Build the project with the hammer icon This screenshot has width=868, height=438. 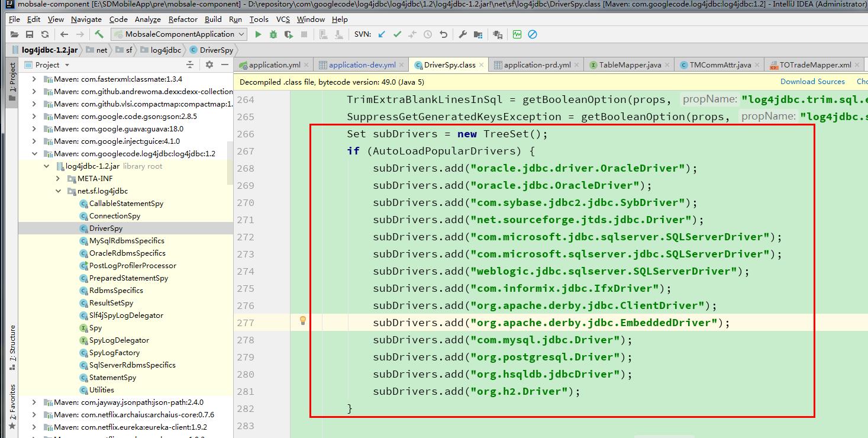tap(99, 34)
